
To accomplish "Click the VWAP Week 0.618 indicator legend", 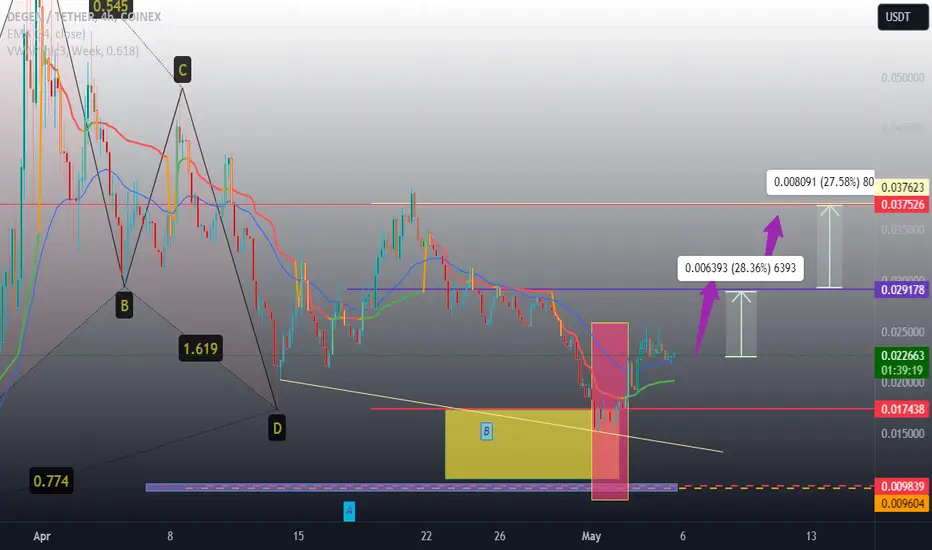I will [x=73, y=51].
